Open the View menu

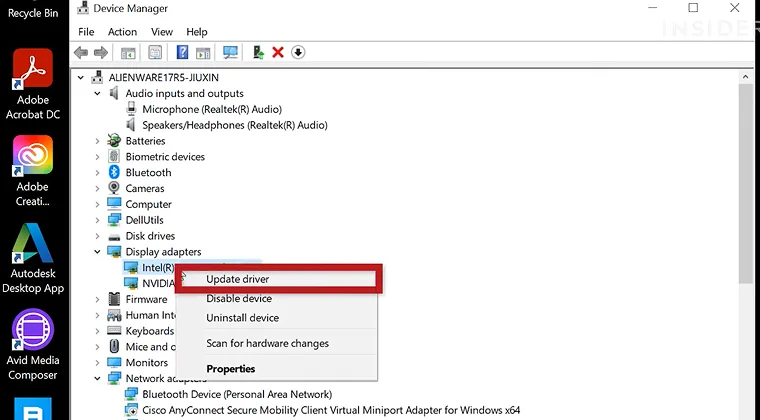[161, 32]
